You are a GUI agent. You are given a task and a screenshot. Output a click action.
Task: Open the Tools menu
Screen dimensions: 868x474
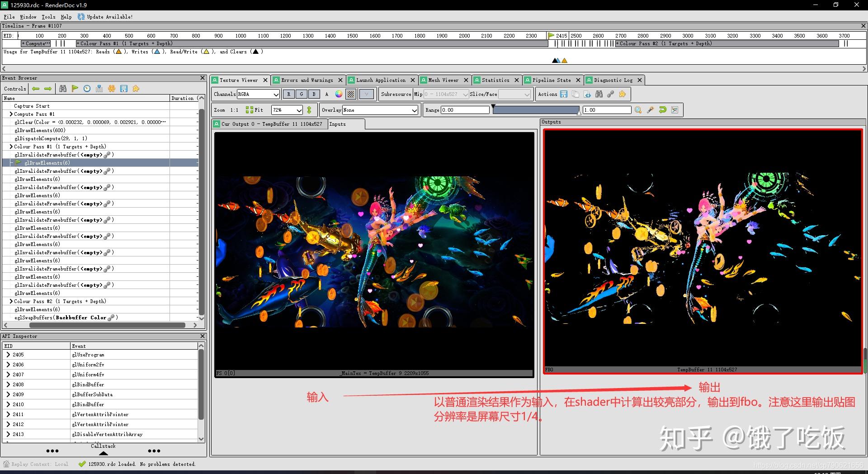pyautogui.click(x=48, y=17)
